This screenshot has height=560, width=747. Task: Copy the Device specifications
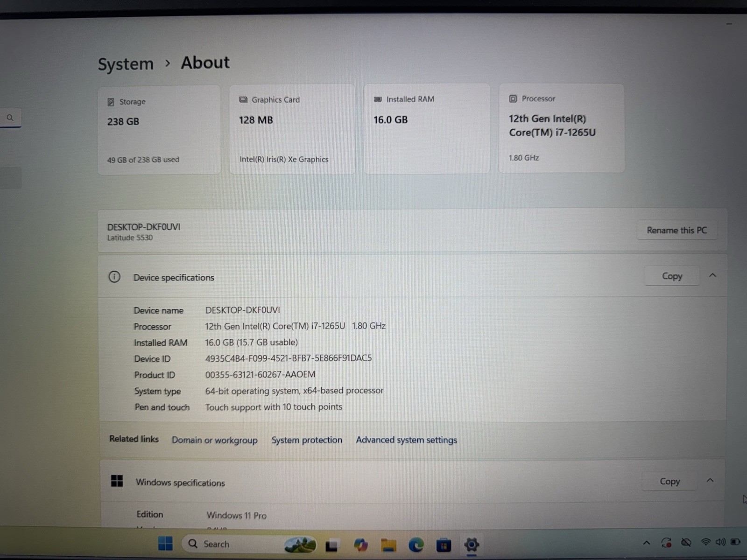pos(672,276)
